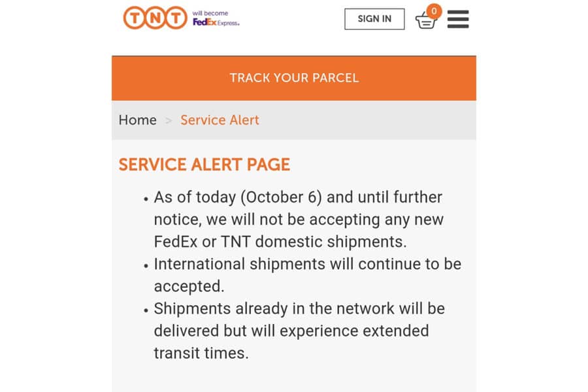
Task: Click the N circle in the TNT logo
Action: (155, 18)
